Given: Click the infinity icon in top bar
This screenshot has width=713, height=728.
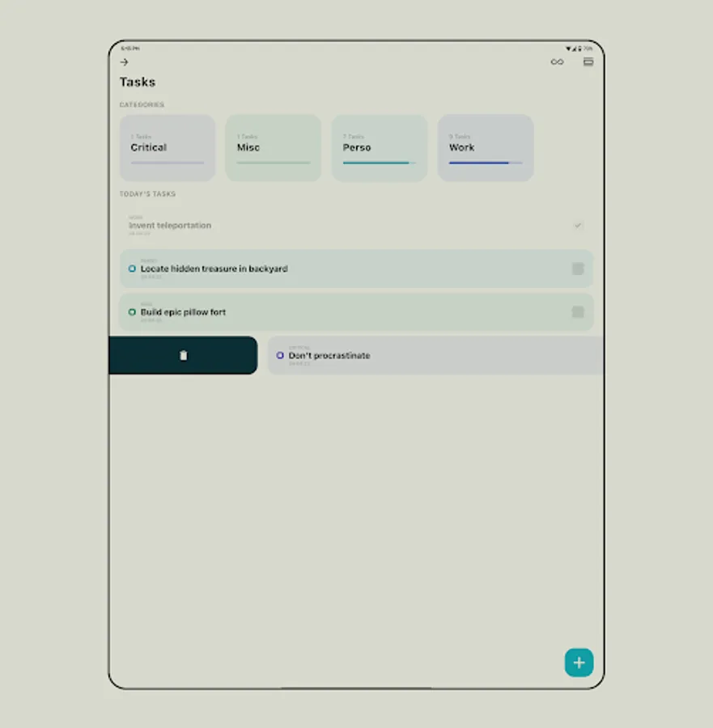Looking at the screenshot, I should 557,61.
